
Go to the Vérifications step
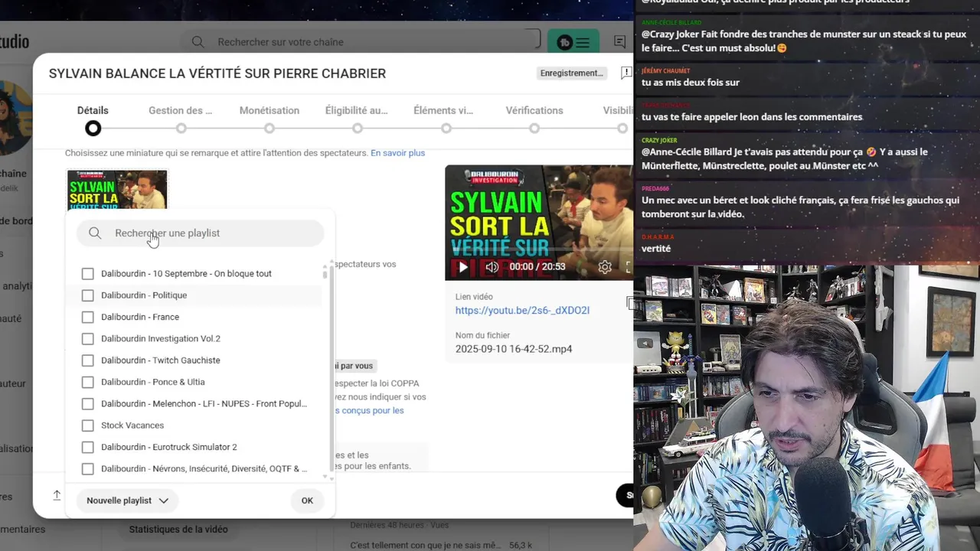534,119
